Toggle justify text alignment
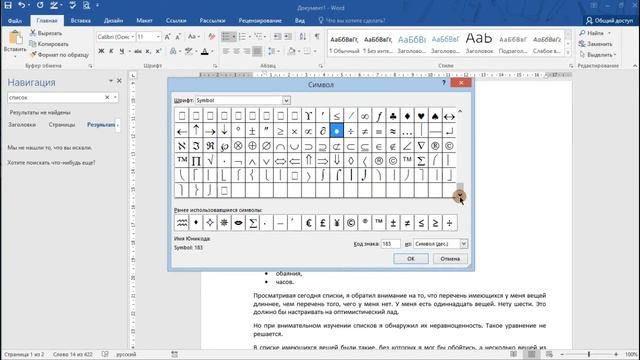Image resolution: width=640 pixels, height=360 pixels. click(x=257, y=51)
